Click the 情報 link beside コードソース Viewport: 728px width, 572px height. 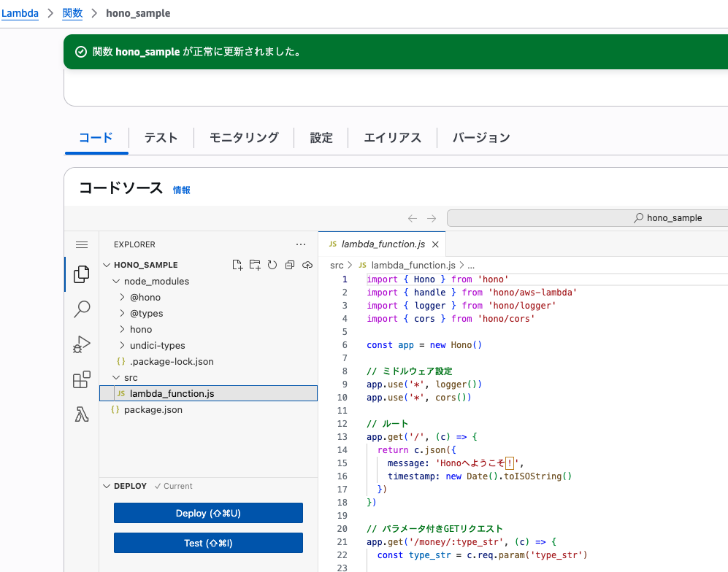click(182, 190)
